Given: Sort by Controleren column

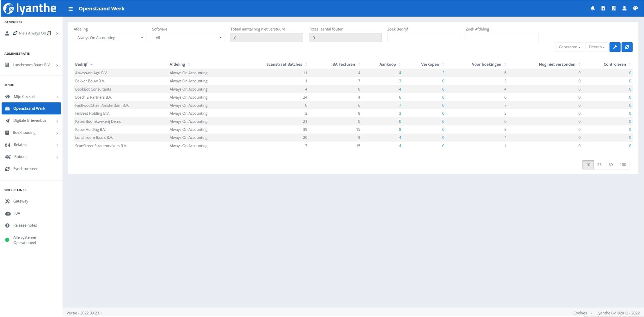Looking at the screenshot, I should [617, 64].
